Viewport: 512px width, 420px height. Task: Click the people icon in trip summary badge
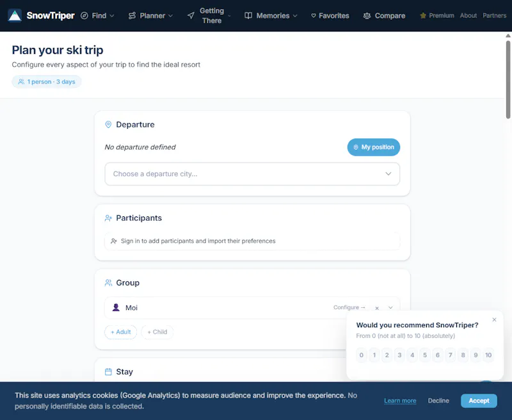pyautogui.click(x=21, y=82)
